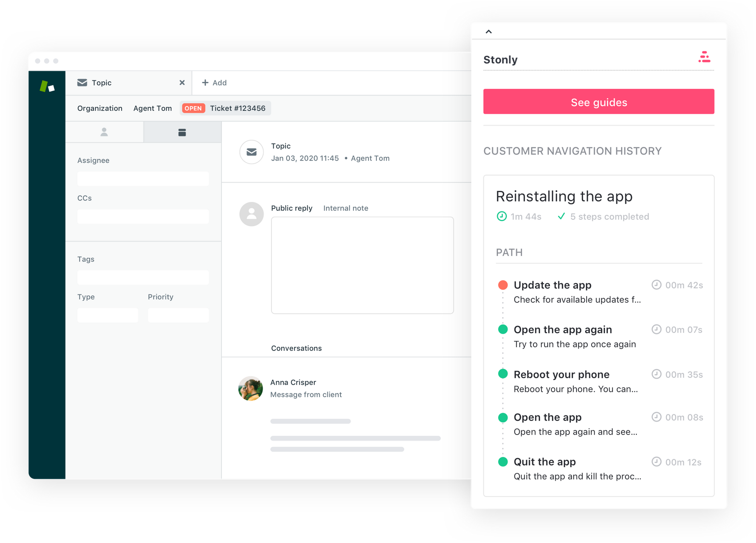This screenshot has width=756, height=543.
Task: Click the user profile icon in ticket header
Action: point(104,132)
